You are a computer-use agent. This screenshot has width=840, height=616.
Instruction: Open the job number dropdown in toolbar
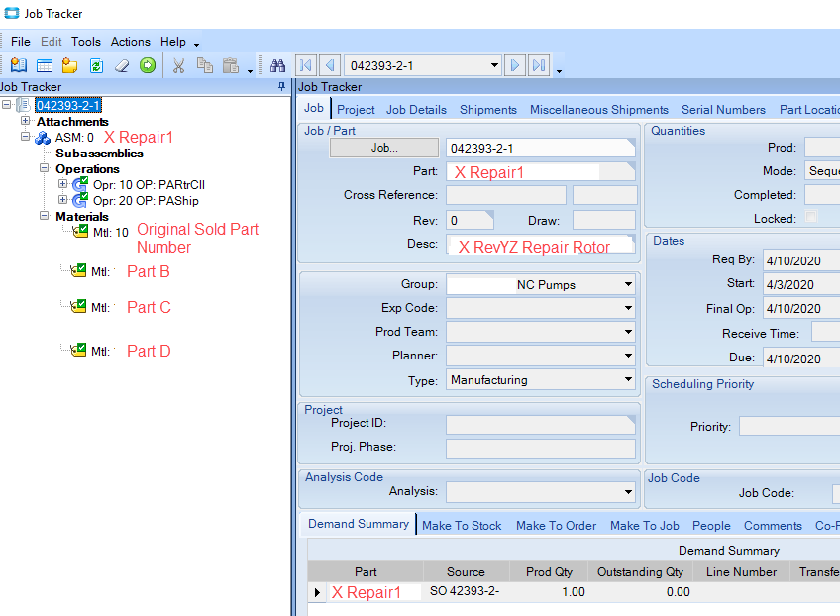[494, 66]
